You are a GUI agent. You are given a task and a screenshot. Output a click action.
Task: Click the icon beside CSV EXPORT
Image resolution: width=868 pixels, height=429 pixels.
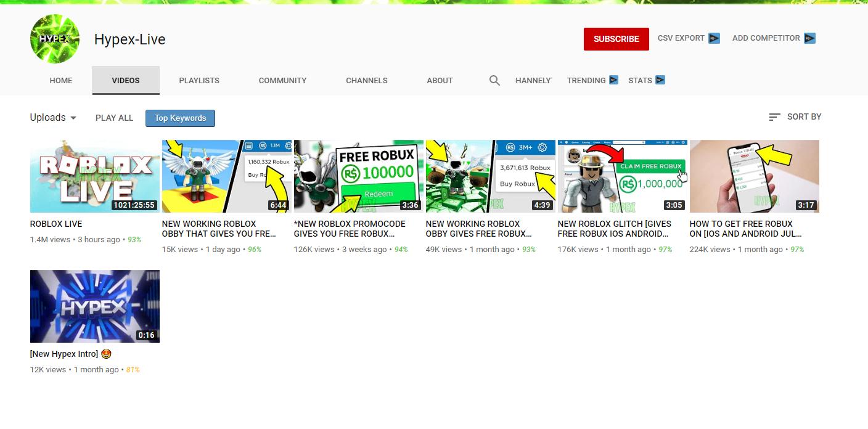click(x=714, y=38)
